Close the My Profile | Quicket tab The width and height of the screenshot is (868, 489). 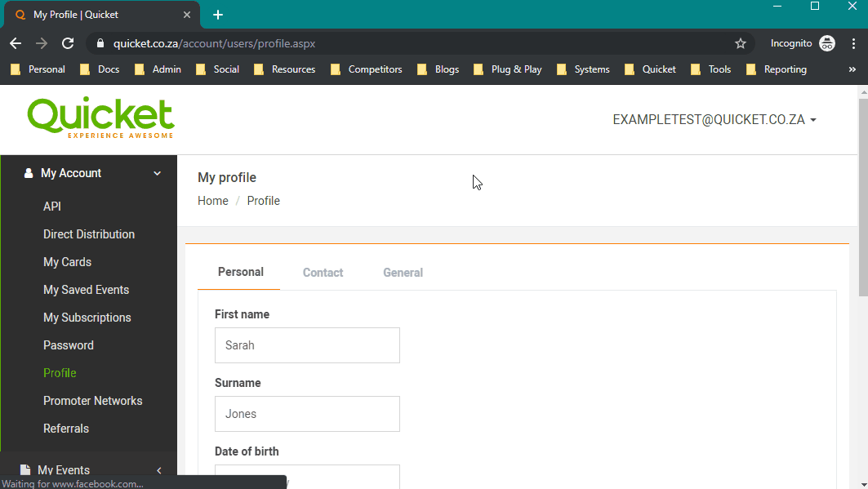coord(187,15)
